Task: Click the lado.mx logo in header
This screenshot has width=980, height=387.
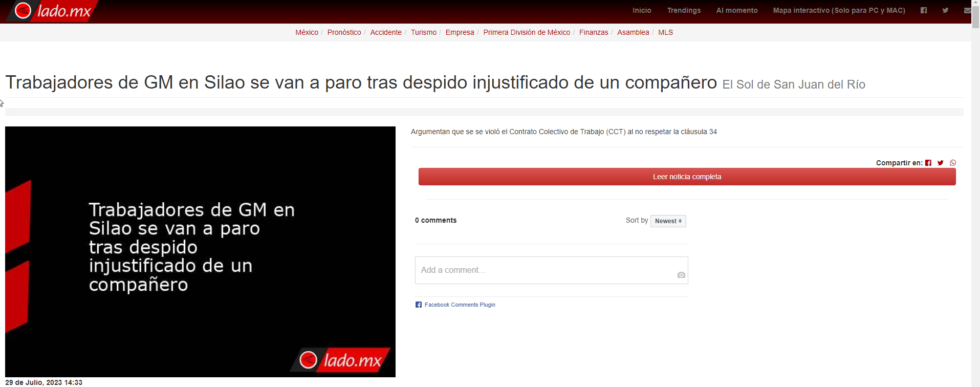Action: tap(53, 11)
